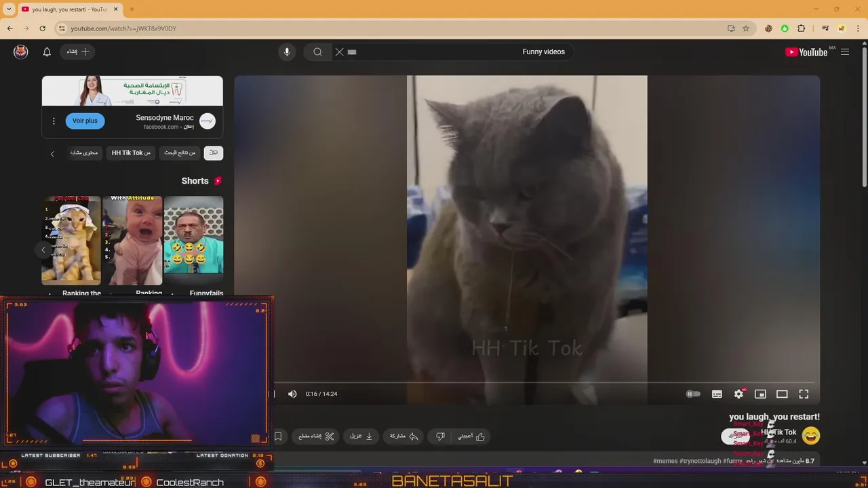The height and width of the screenshot is (488, 868).
Task: Dislike the video with thumbs down
Action: click(x=440, y=436)
